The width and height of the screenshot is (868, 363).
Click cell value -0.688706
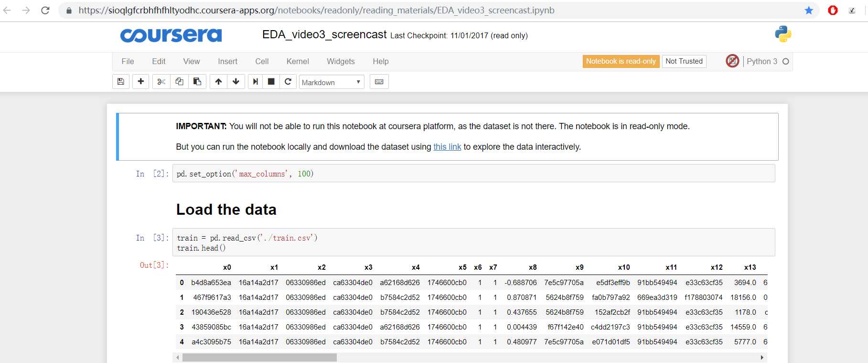(521, 283)
